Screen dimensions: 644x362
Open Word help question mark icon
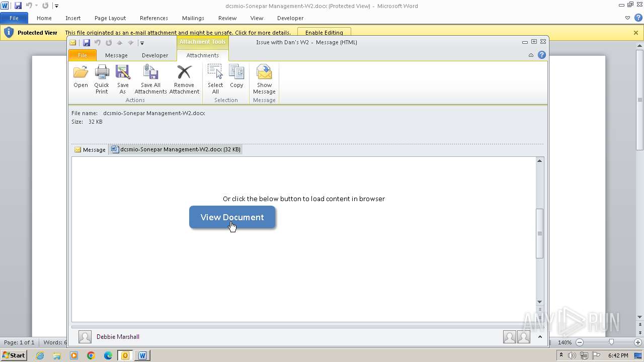click(x=637, y=18)
